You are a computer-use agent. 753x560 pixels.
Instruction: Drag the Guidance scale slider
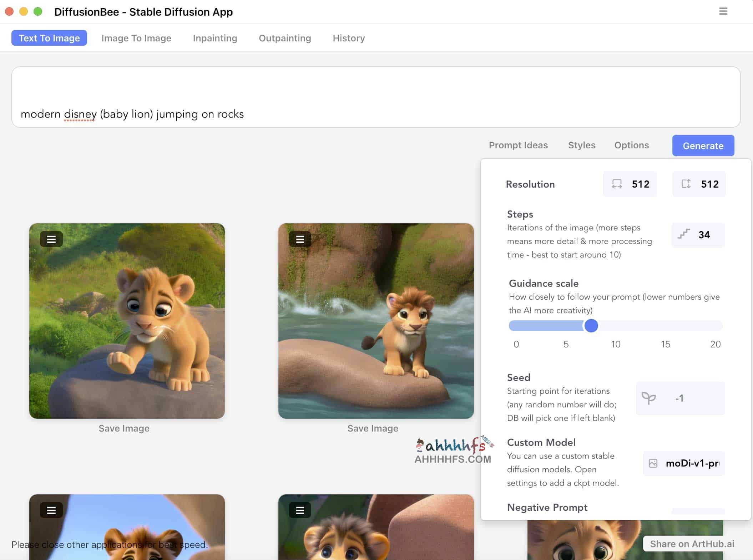tap(591, 325)
